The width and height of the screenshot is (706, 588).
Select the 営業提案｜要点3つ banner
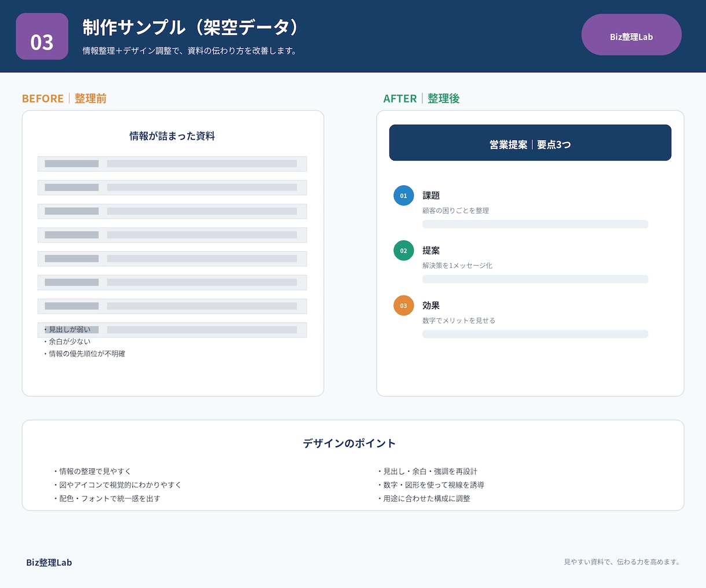pyautogui.click(x=530, y=142)
